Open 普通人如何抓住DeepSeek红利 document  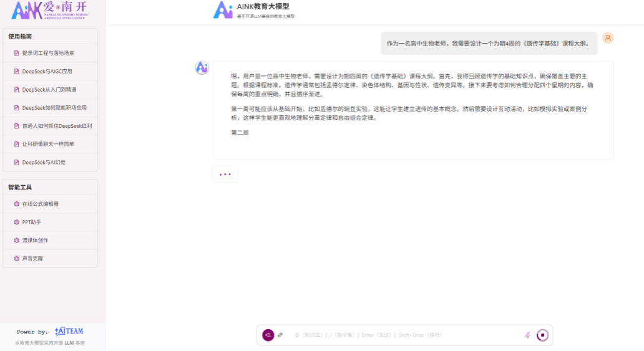(x=57, y=126)
